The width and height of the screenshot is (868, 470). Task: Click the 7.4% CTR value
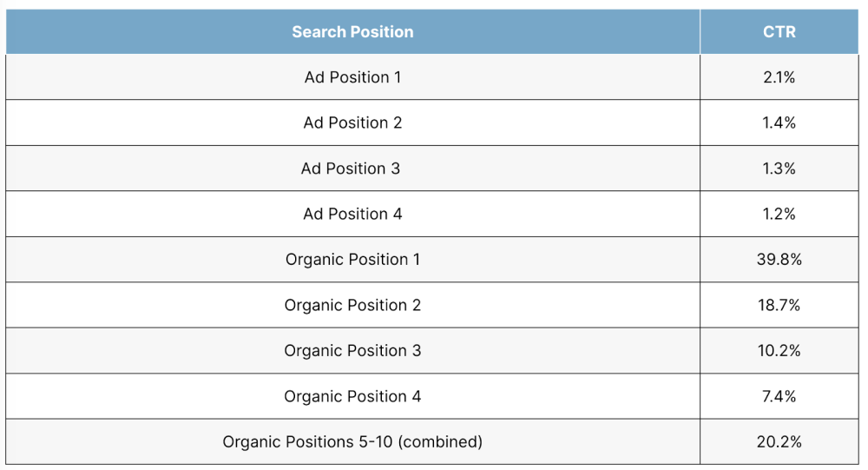coord(779,396)
